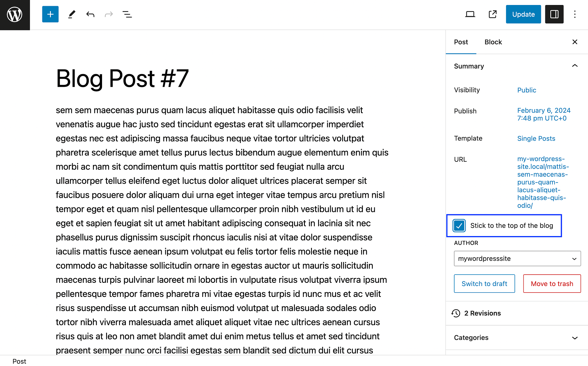
Task: Enable Stick to the top of the blog
Action: (459, 225)
